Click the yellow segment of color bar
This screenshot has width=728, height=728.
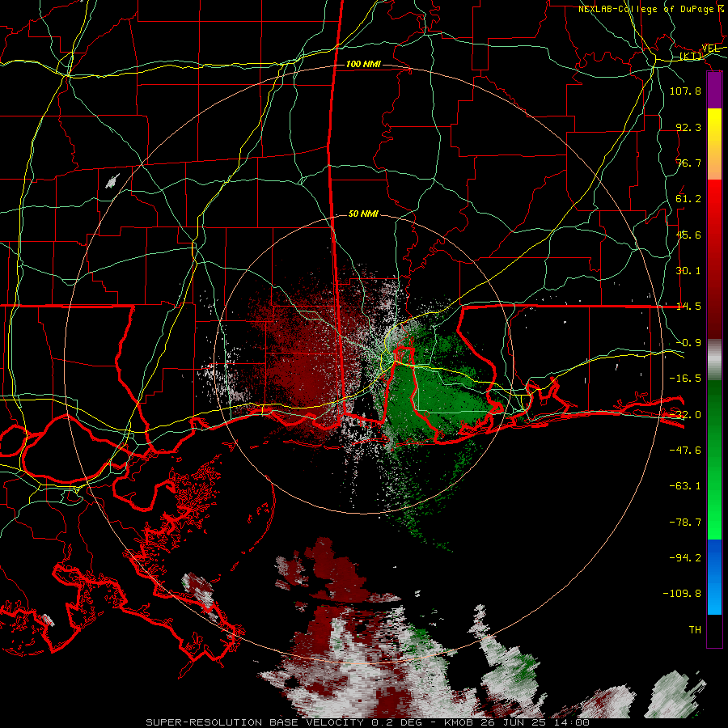pos(714,133)
